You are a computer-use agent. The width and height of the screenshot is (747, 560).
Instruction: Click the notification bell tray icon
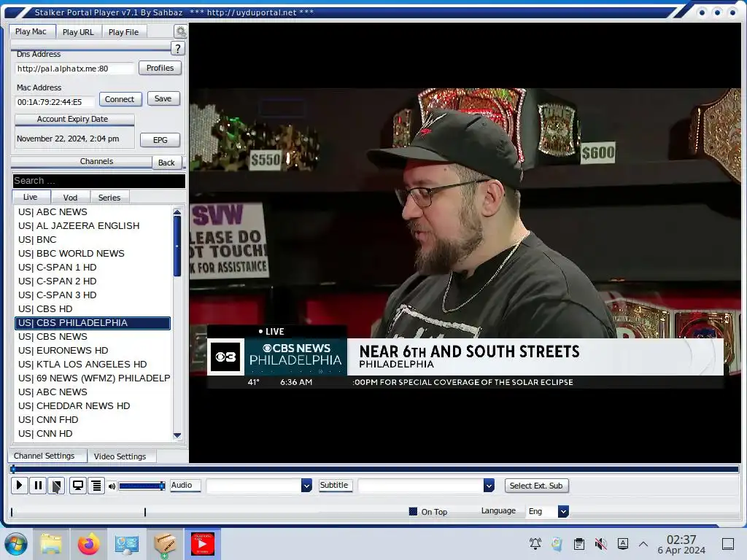(535, 543)
